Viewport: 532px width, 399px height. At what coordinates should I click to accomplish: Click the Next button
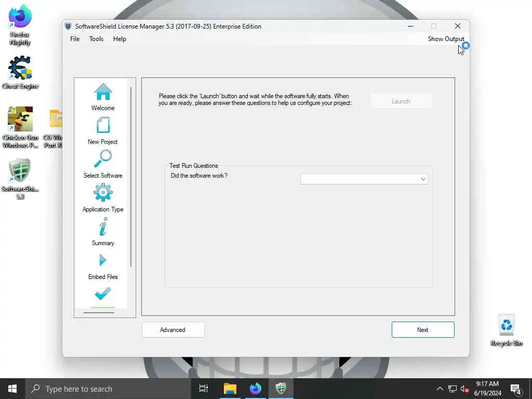[423, 330]
